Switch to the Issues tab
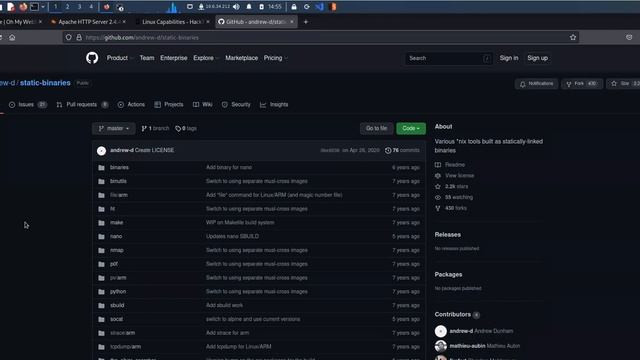Screen dimensions: 640x360 [27, 104]
